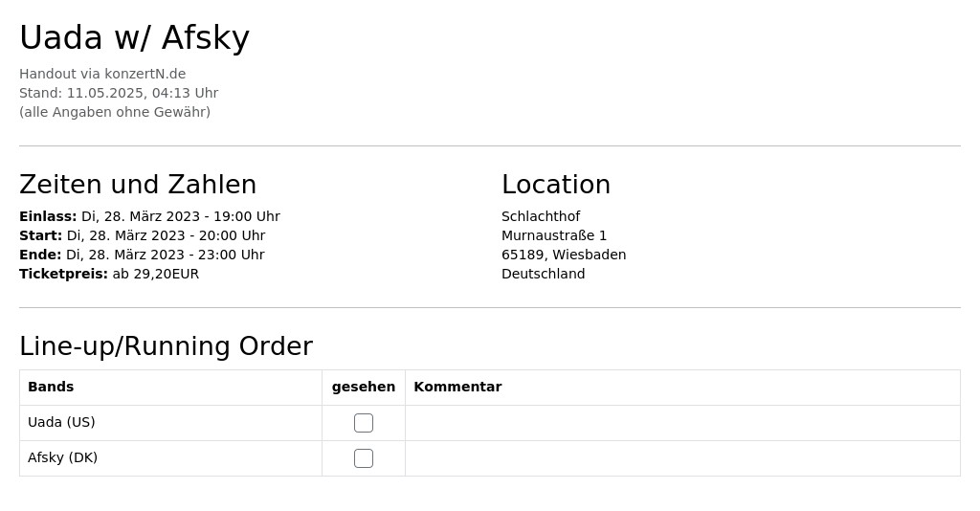
Task: Click the Line-up/Running Order heading
Action: (166, 346)
